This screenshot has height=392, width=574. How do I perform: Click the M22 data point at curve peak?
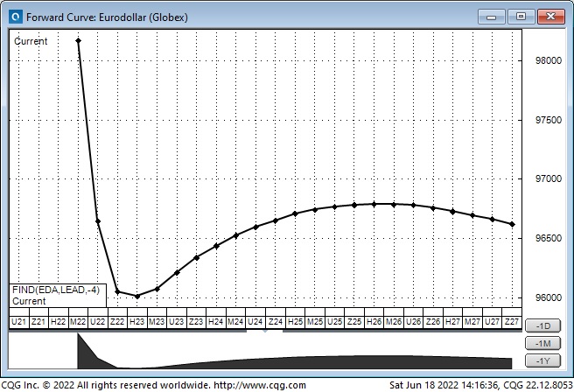click(x=79, y=40)
